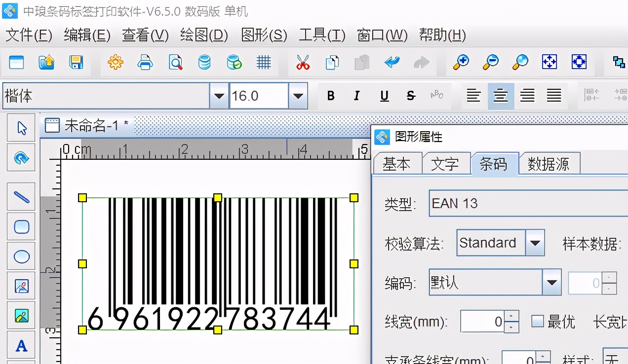Open the database settings cylinder icon
The width and height of the screenshot is (628, 364).
pos(204,62)
